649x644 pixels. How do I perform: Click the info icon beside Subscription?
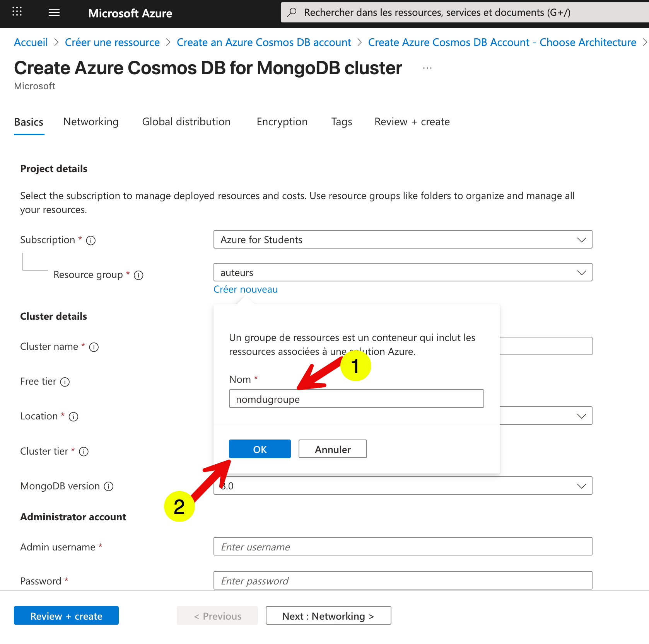(x=91, y=240)
